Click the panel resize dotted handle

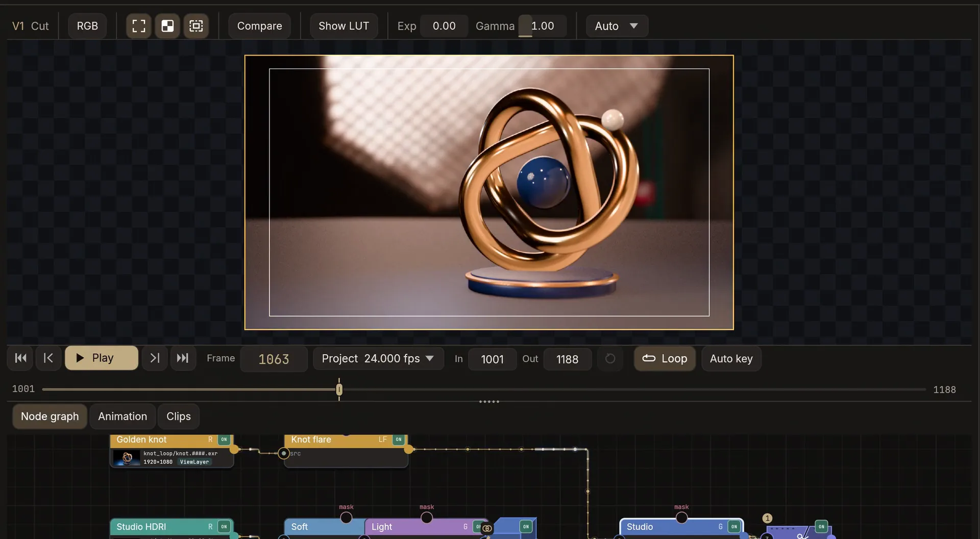click(x=489, y=402)
